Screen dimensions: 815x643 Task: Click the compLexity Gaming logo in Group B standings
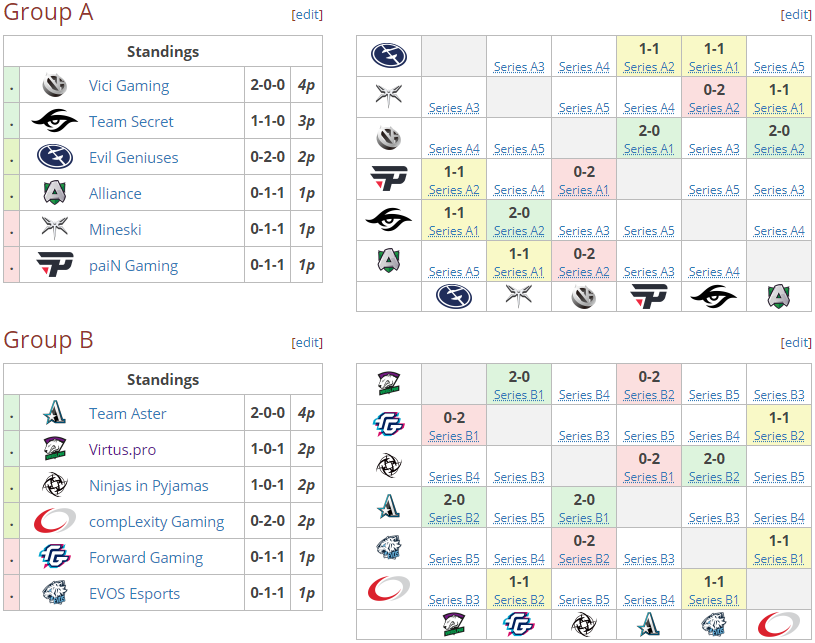click(x=54, y=521)
